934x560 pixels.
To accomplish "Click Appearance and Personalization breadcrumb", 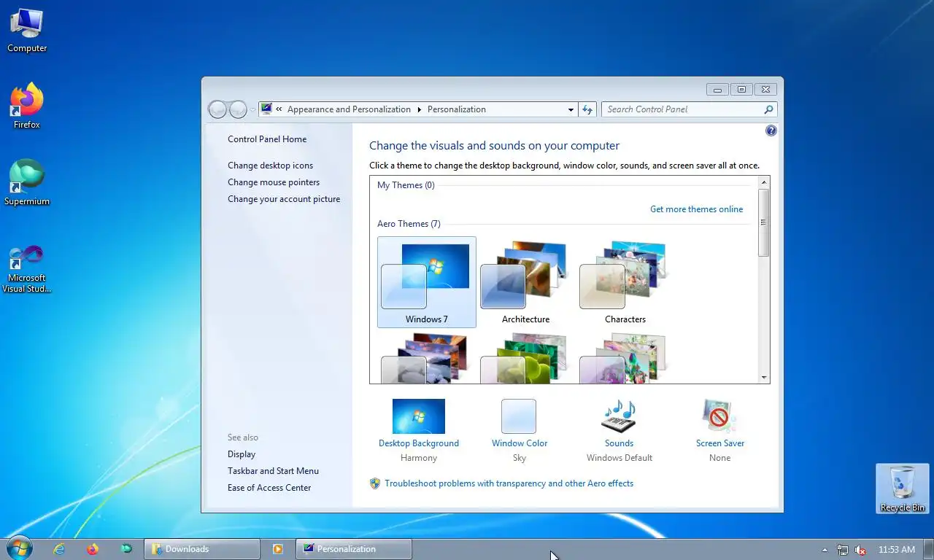I will click(349, 109).
